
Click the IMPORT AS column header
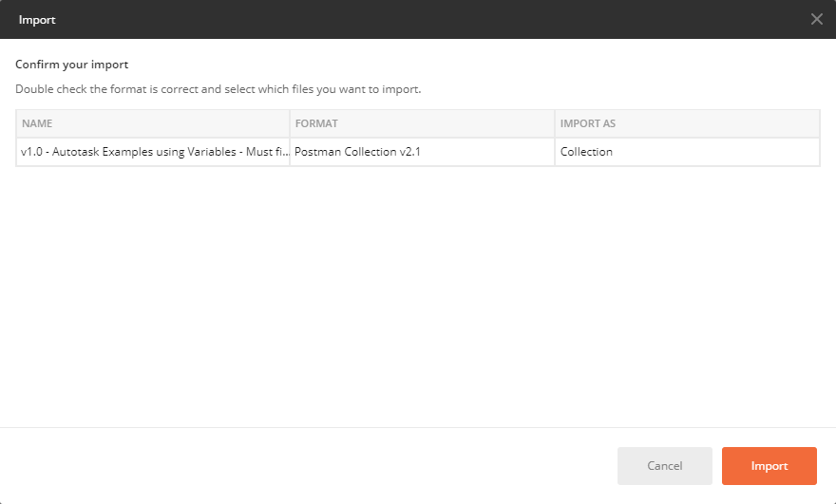(x=588, y=123)
